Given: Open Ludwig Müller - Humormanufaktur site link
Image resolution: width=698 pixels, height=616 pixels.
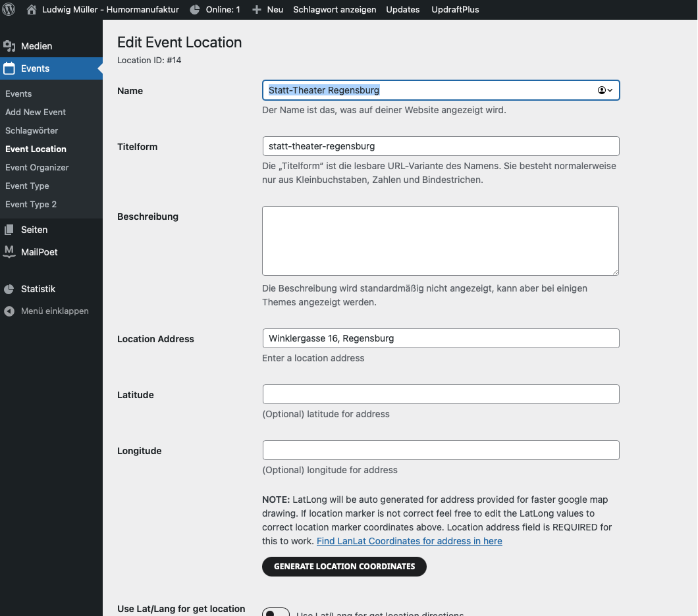Looking at the screenshot, I should click(x=111, y=9).
